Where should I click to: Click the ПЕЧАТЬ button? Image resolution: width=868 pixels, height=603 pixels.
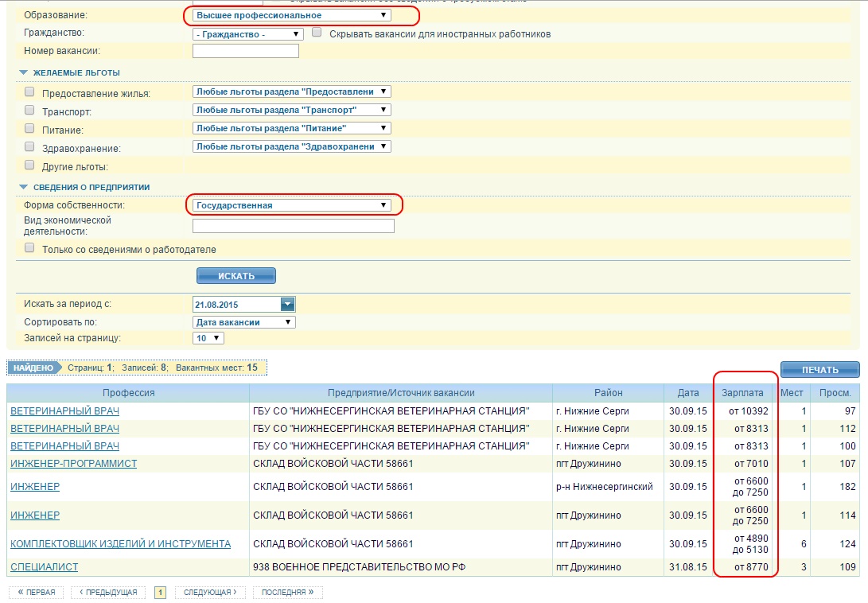click(819, 370)
